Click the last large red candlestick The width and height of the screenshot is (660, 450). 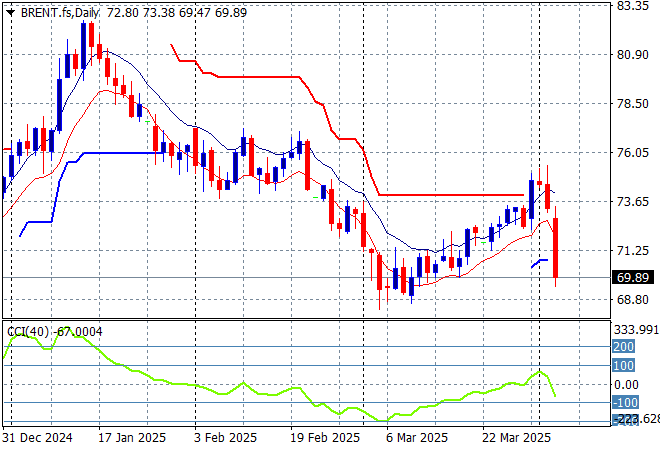556,248
